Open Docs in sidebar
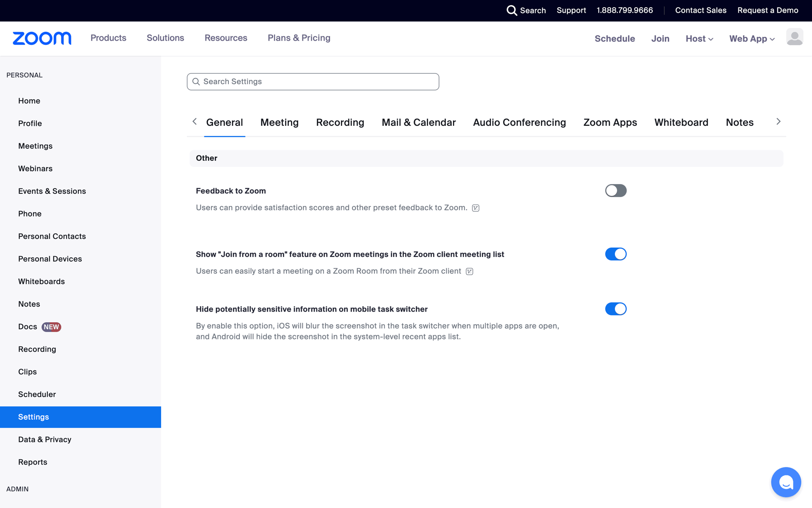The width and height of the screenshot is (812, 508). [x=27, y=327]
